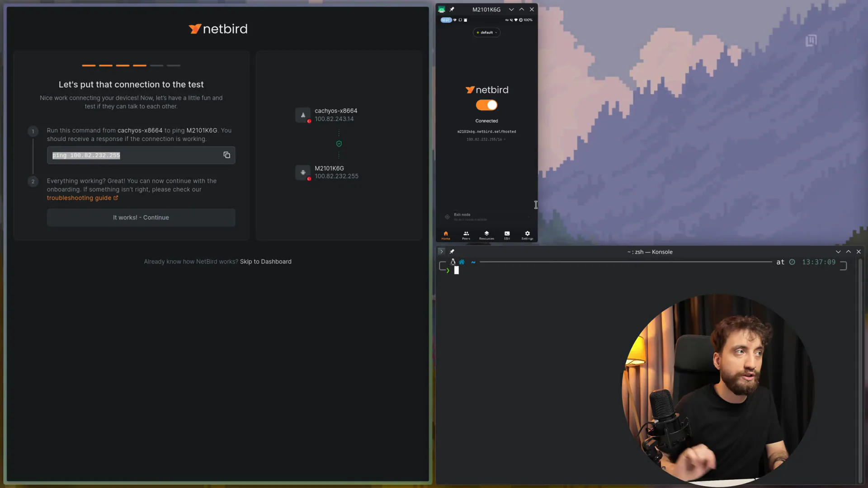Click the Android icon in M2101K6G titlebar
868x488 pixels.
pyautogui.click(x=442, y=9)
